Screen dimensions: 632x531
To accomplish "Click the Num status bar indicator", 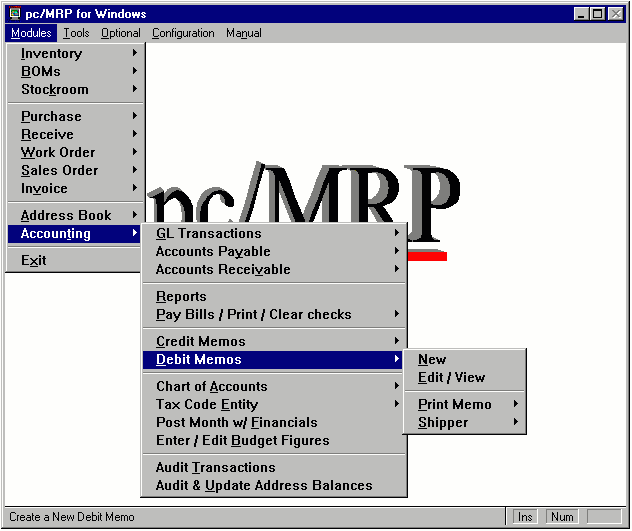I will pyautogui.click(x=562, y=517).
